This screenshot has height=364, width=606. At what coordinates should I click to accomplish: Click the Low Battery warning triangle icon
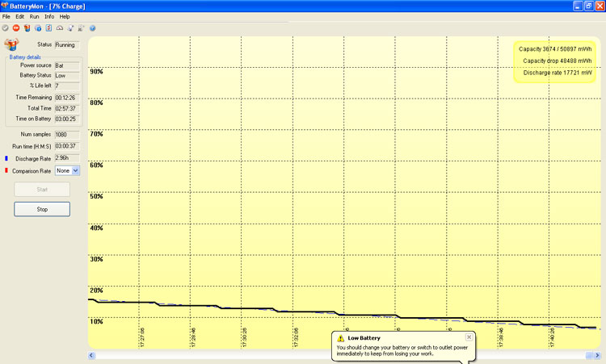click(340, 338)
